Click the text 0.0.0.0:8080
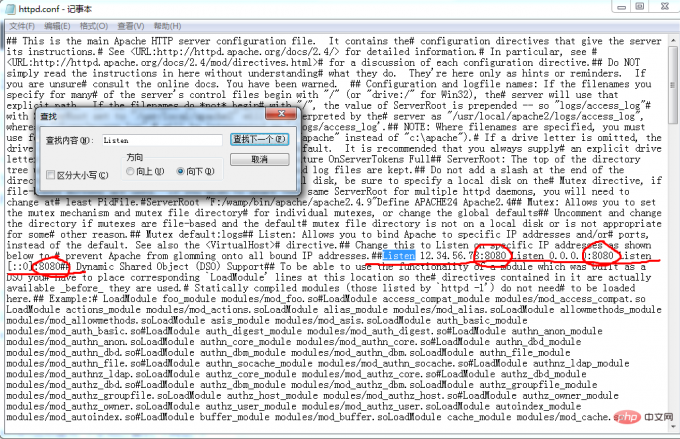 tap(581, 256)
